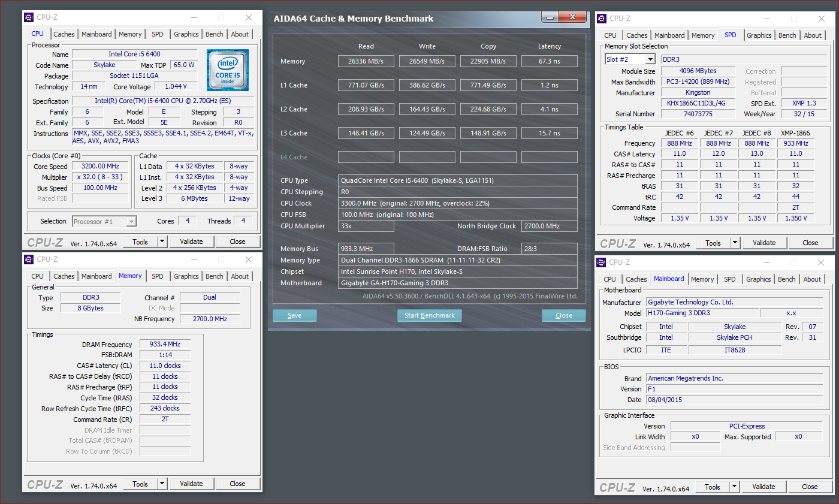The height and width of the screenshot is (504, 839).
Task: Click the CPU-Z icon on the SPD window titlebar
Action: pyautogui.click(x=601, y=18)
